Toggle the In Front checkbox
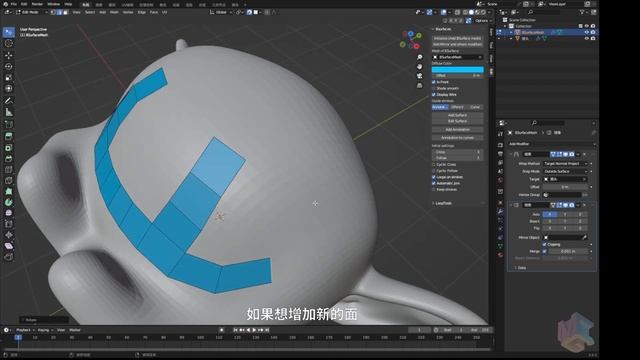Image resolution: width=640 pixels, height=360 pixels. click(434, 82)
